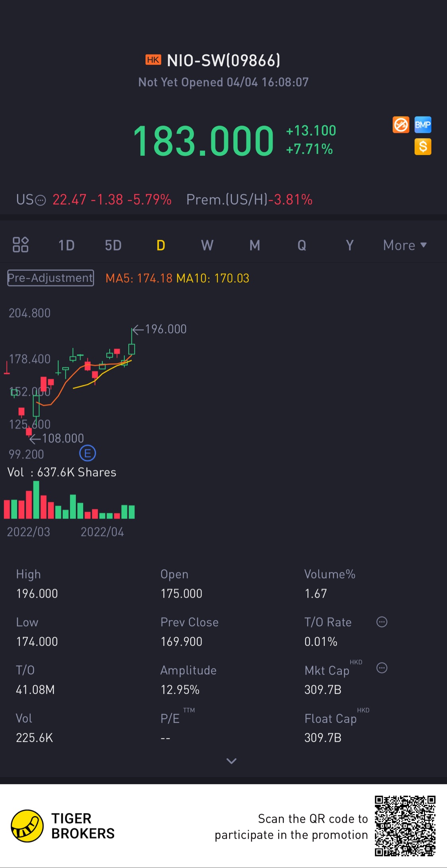Select the quarterly Q chart tab
This screenshot has width=447, height=868.
pos(302,245)
